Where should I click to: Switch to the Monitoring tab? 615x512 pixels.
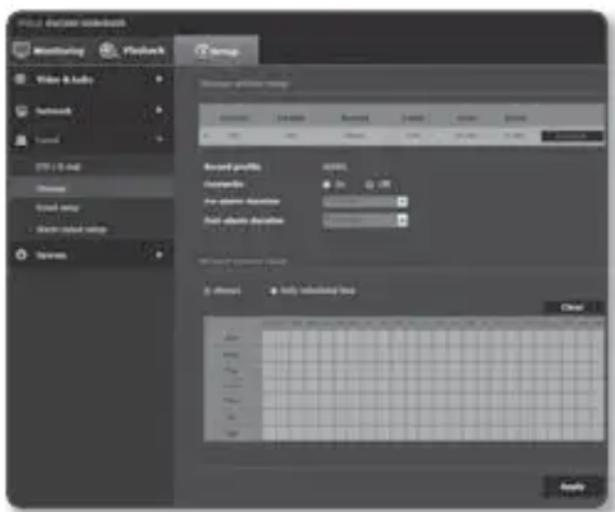click(x=49, y=51)
